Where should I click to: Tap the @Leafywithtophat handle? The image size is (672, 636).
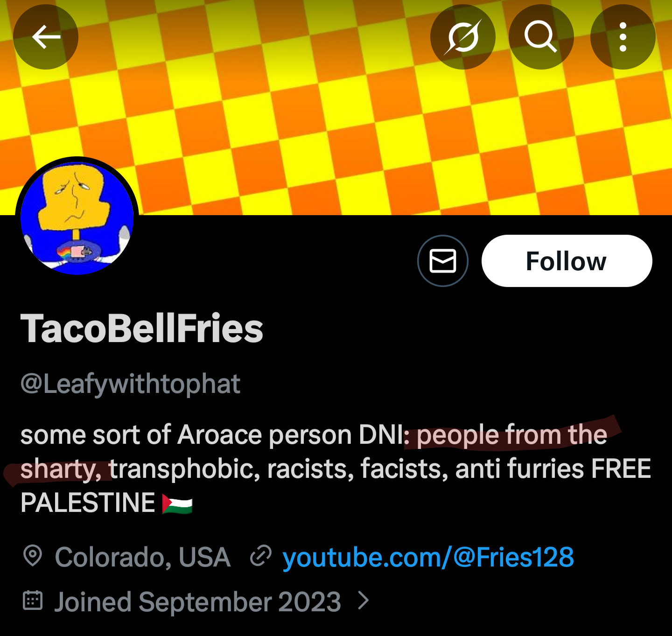click(130, 384)
